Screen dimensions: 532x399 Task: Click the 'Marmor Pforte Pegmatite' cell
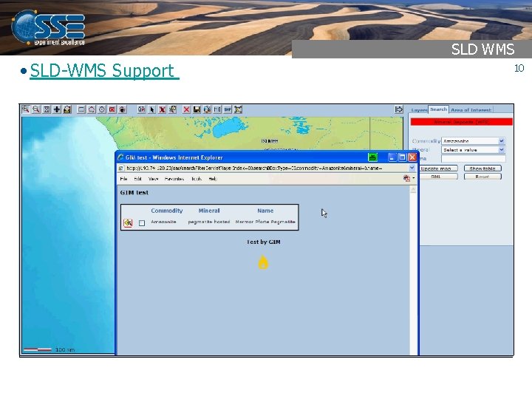coord(265,222)
